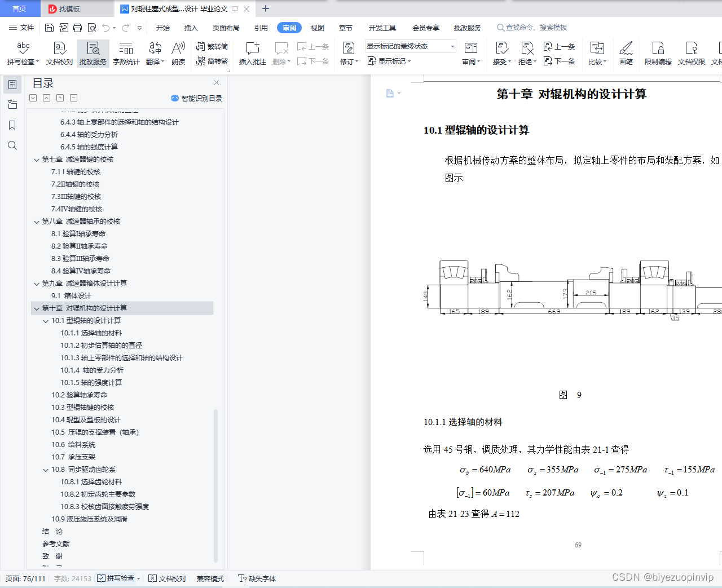Start 朗读 read aloud
Viewport: 722px width, 588px height.
[x=178, y=54]
